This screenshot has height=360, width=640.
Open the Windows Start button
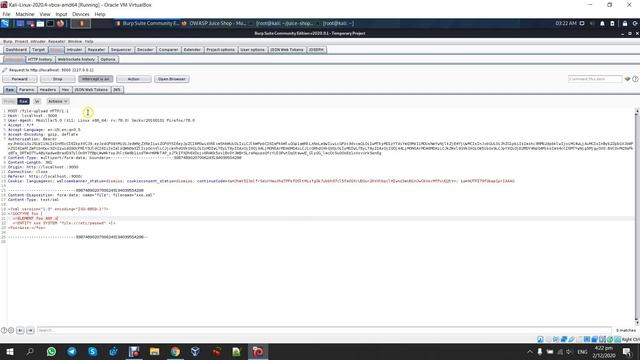pos(10,351)
